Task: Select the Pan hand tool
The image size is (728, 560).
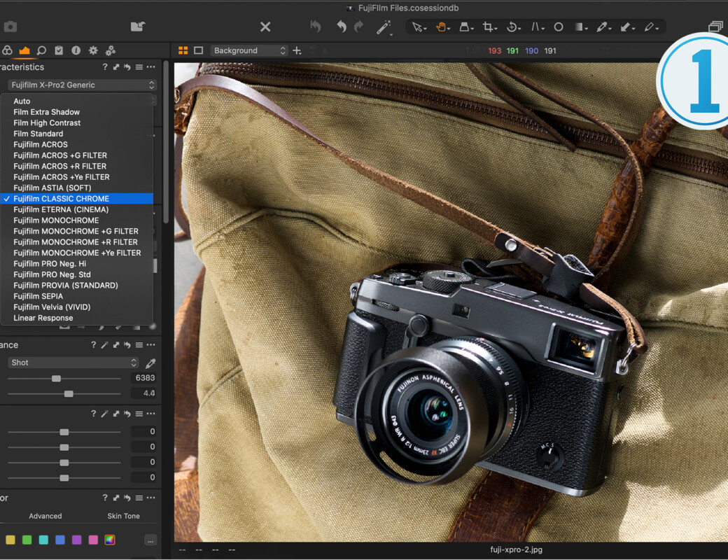Action: (442, 27)
